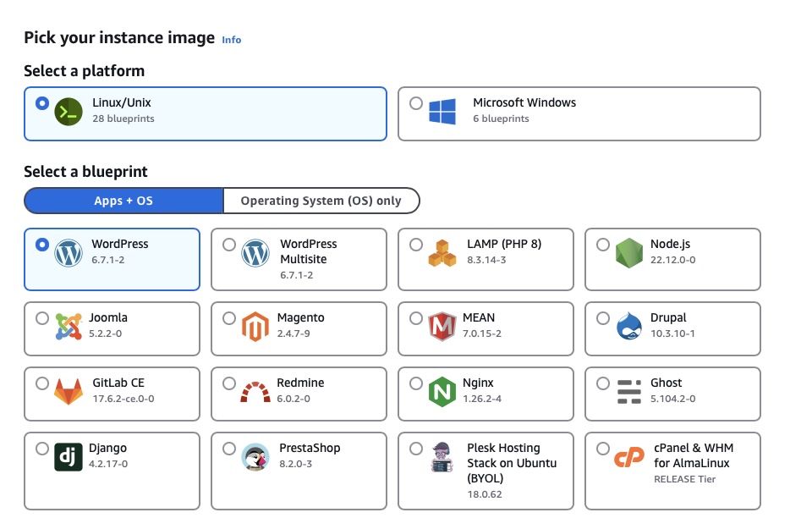This screenshot has width=812, height=529.
Task: Click the Nginx green N icon
Action: pyautogui.click(x=442, y=392)
